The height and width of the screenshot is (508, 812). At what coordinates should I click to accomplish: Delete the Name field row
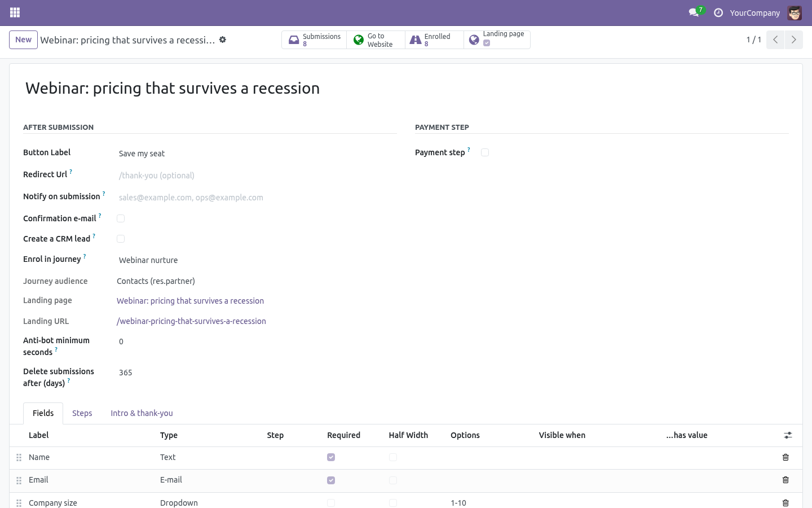[785, 457]
